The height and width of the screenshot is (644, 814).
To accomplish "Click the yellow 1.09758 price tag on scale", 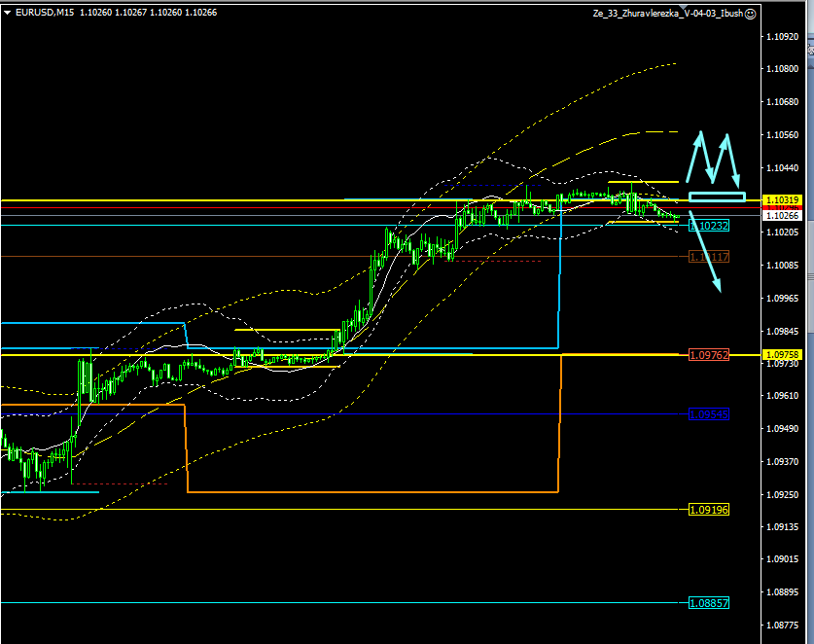I will click(782, 354).
